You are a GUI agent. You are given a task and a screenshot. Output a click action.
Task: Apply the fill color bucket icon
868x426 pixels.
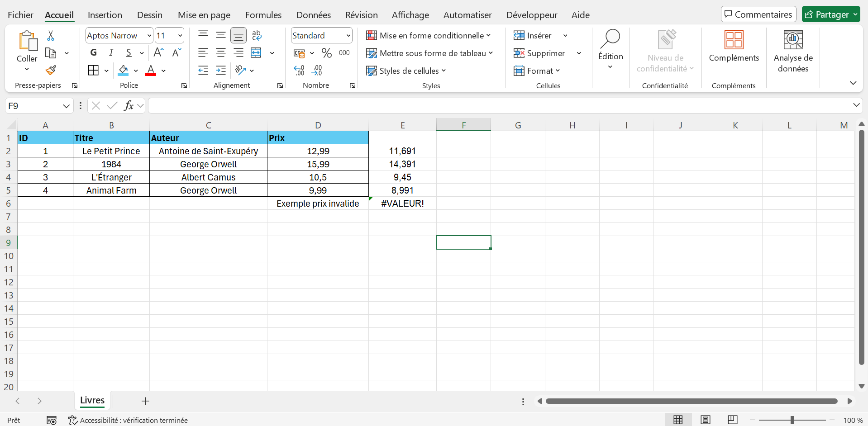coord(123,70)
